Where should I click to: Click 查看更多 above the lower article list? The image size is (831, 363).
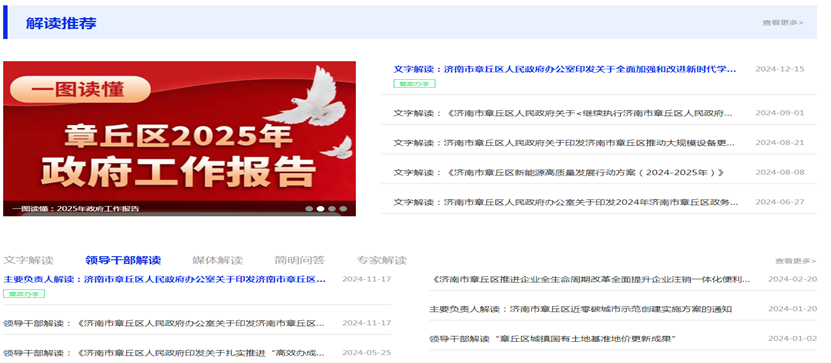click(795, 261)
